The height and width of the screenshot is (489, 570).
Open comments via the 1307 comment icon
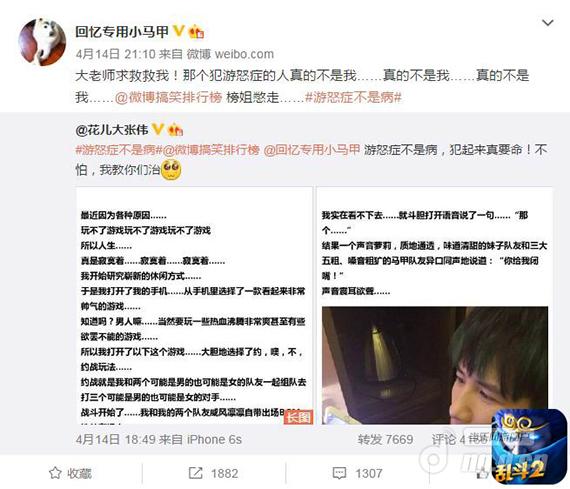358,473
